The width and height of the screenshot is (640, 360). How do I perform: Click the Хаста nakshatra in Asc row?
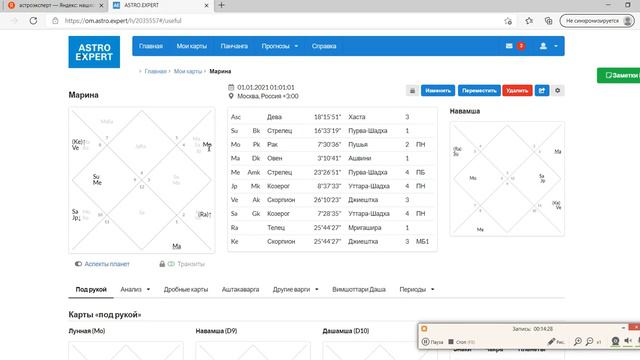tap(357, 117)
